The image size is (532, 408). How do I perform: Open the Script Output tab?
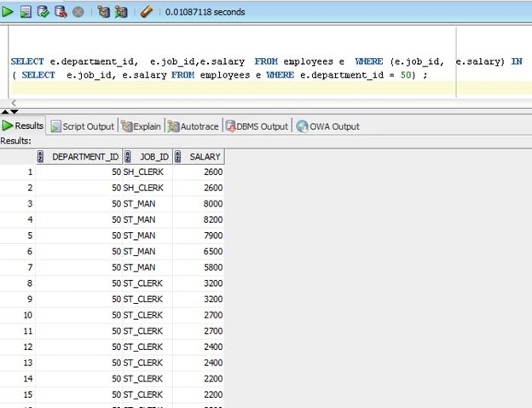pos(82,126)
